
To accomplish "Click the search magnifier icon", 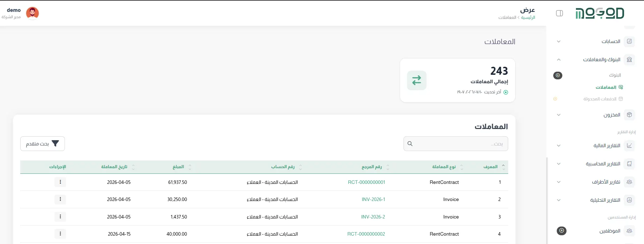I will point(410,144).
